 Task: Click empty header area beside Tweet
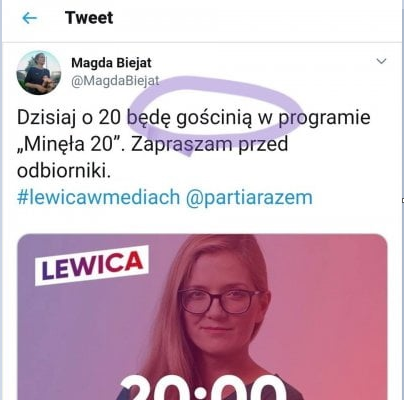point(257,18)
